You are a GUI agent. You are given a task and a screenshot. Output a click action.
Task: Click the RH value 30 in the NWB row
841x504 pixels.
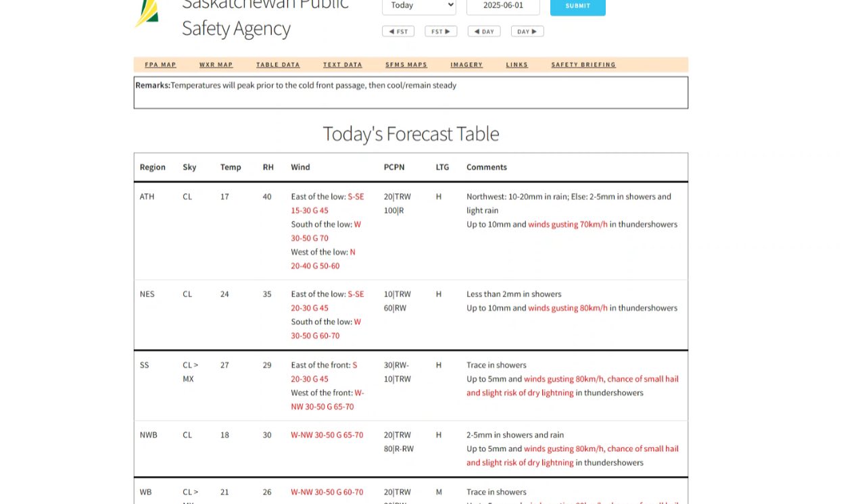click(x=268, y=435)
